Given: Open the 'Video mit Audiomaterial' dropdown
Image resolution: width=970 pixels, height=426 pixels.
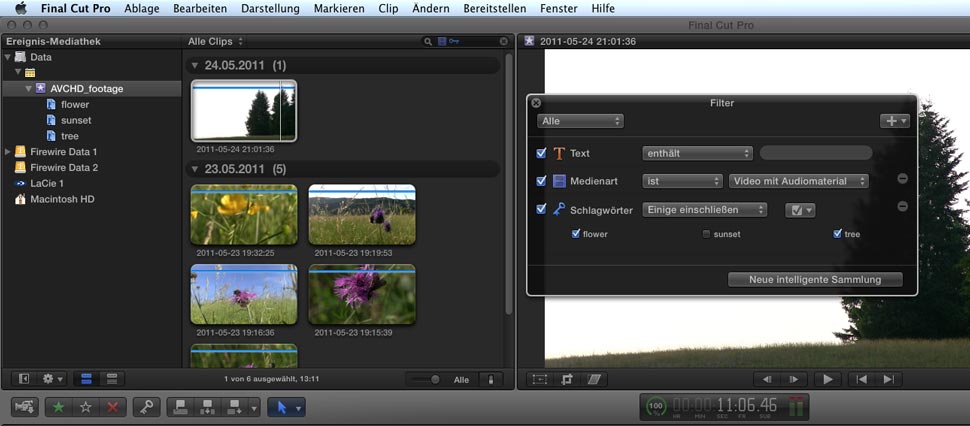Looking at the screenshot, I should click(798, 181).
